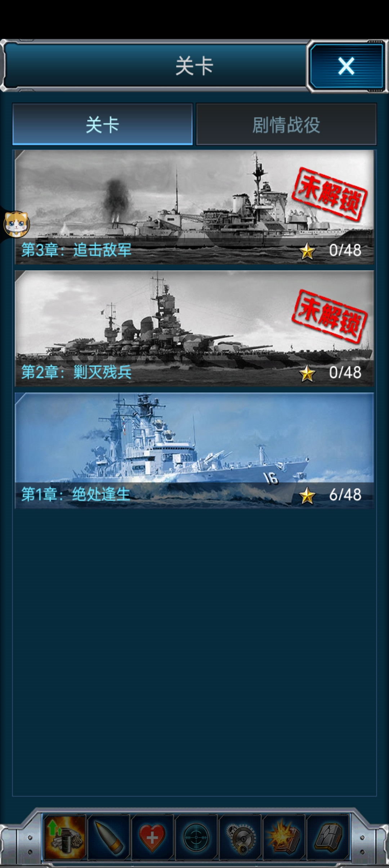This screenshot has width=389, height=868.
Task: Tap the cat mascot floating icon
Action: point(16,224)
